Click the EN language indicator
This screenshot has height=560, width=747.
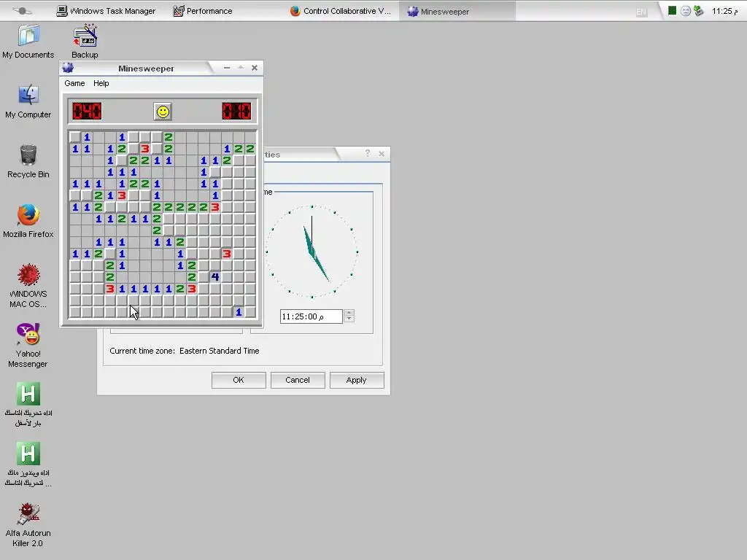click(x=641, y=12)
